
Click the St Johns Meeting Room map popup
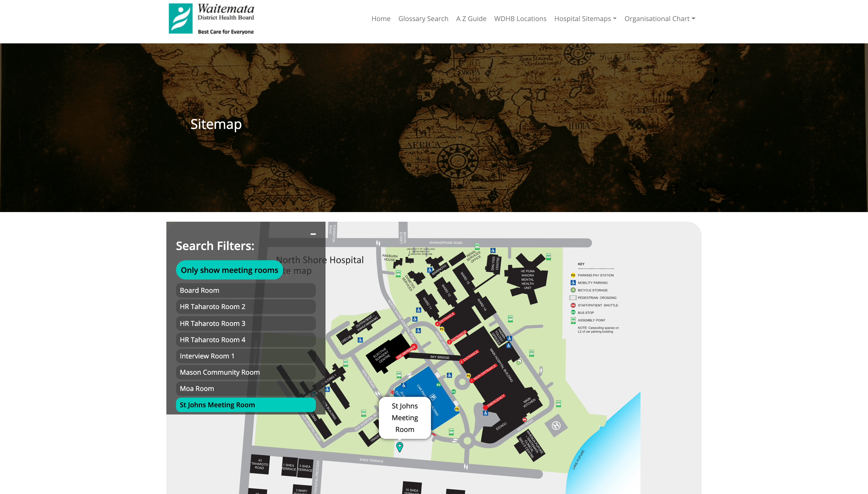tap(405, 418)
